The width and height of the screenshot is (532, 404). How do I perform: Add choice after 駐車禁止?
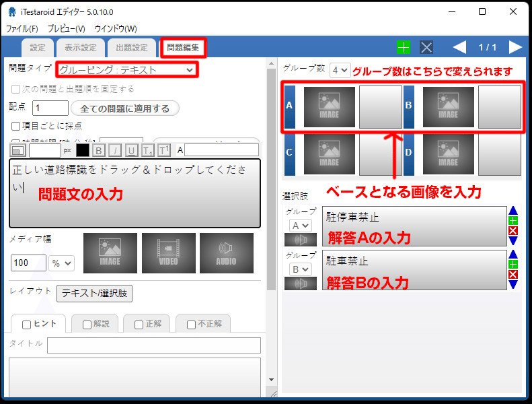pos(513,264)
